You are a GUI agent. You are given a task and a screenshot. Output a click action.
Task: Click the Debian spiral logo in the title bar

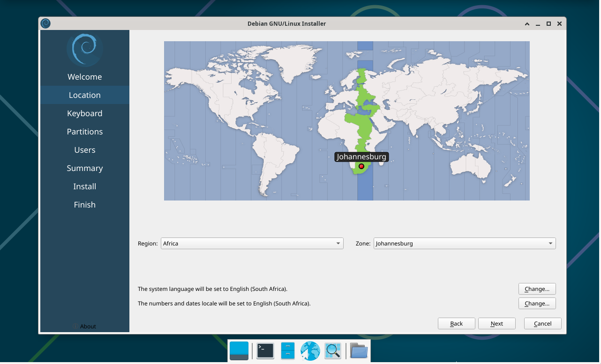click(x=45, y=23)
